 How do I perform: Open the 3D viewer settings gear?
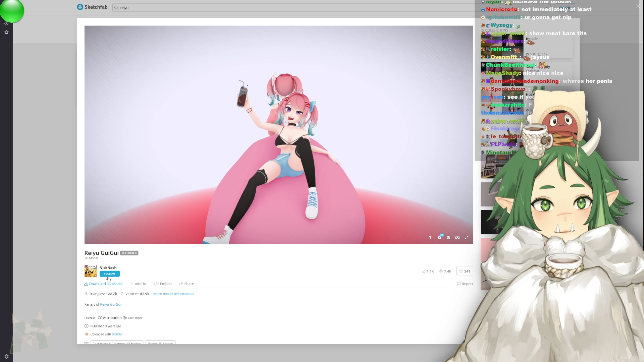tap(439, 238)
